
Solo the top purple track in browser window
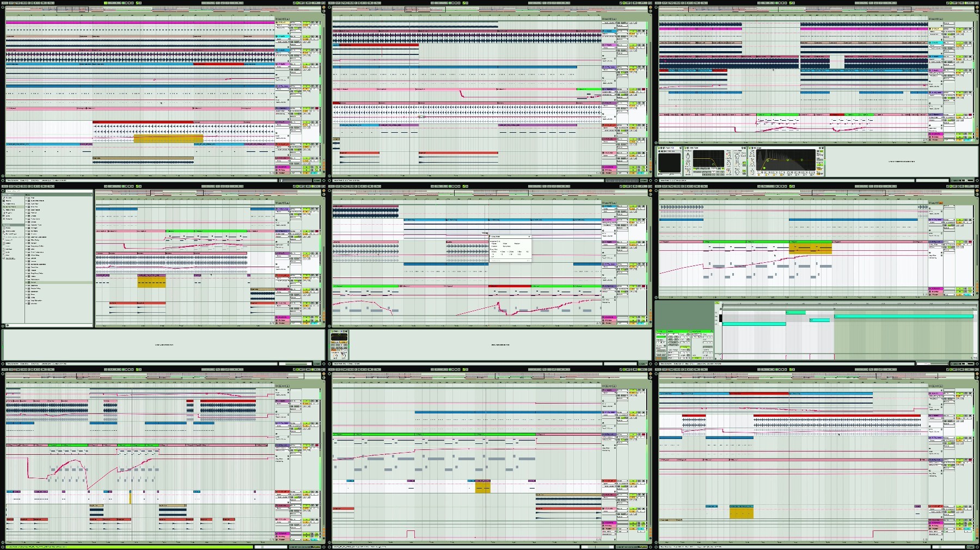[313, 209]
